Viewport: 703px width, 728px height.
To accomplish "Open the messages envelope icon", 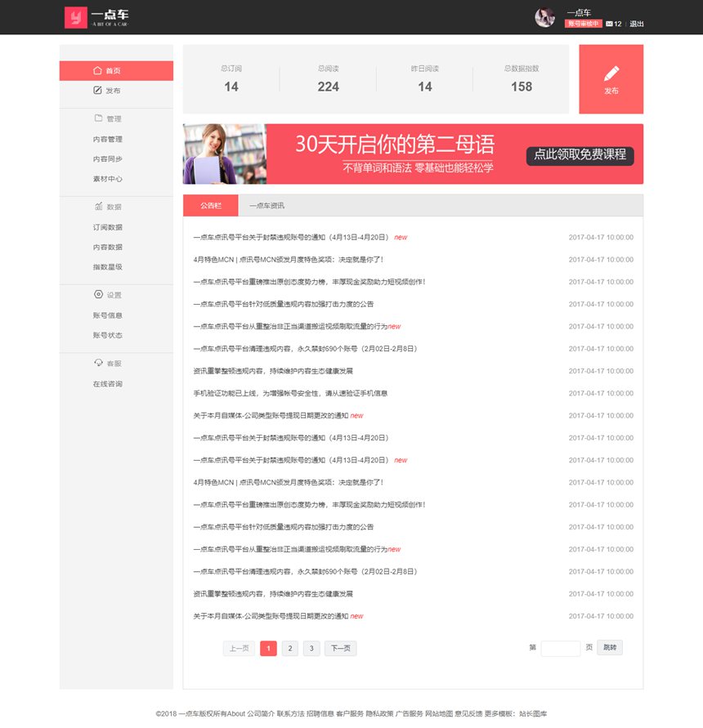I will coord(609,24).
